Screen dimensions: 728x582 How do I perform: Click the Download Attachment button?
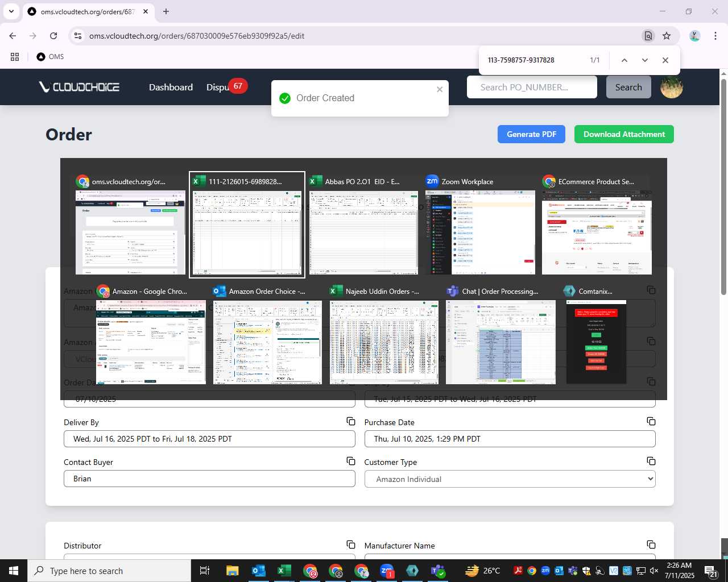[624, 134]
